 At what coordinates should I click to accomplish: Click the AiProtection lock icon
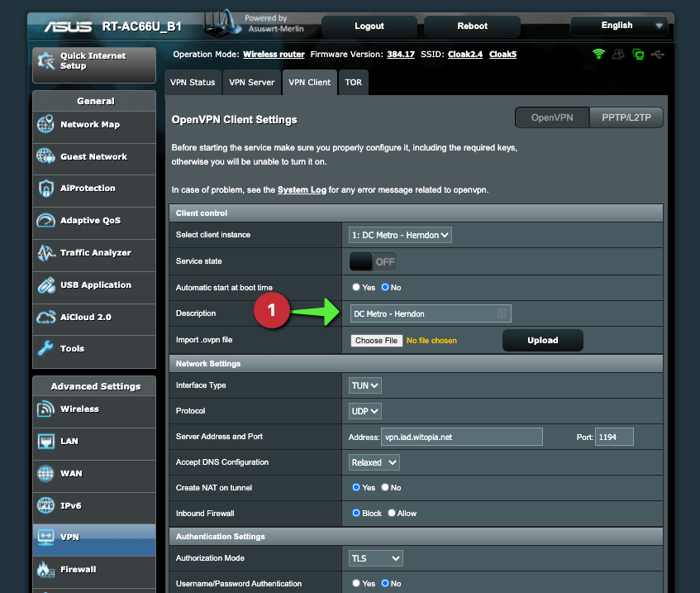[x=46, y=189]
